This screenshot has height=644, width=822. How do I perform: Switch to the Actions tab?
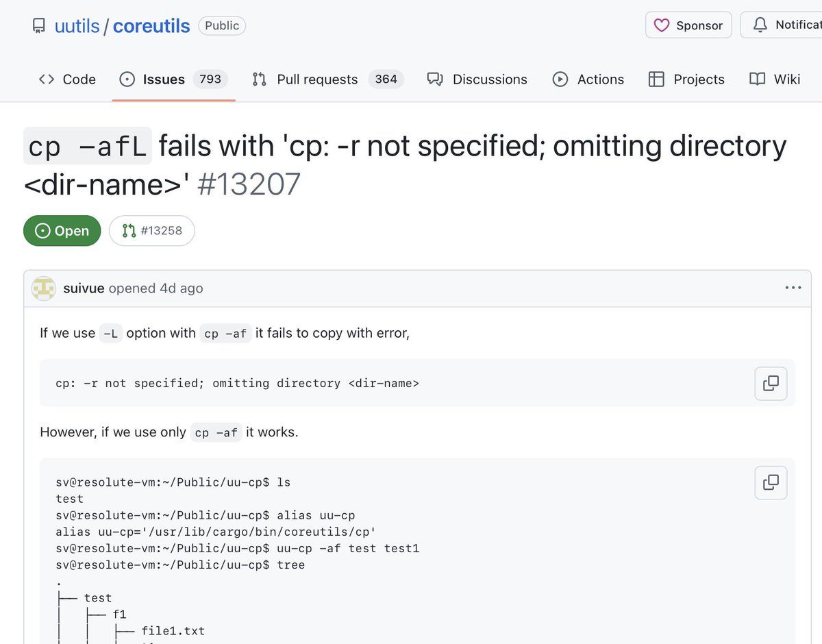(588, 79)
